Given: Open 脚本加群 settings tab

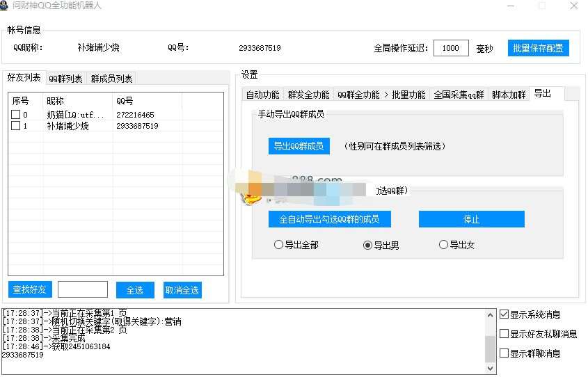Looking at the screenshot, I should (509, 95).
